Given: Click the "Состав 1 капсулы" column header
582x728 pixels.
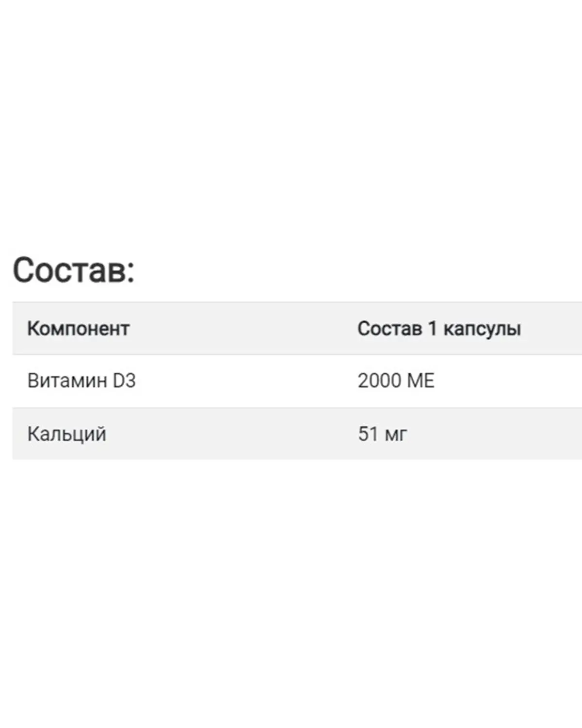Looking at the screenshot, I should (x=439, y=329).
